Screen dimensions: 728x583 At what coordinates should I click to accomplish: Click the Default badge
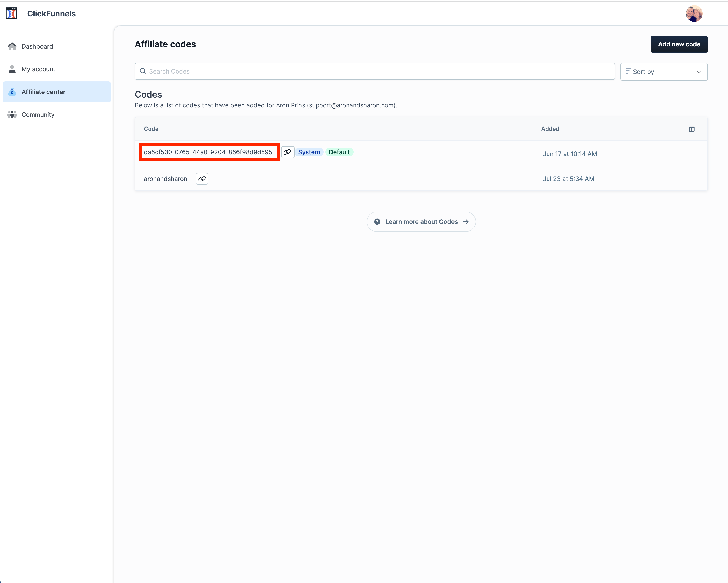click(x=339, y=152)
